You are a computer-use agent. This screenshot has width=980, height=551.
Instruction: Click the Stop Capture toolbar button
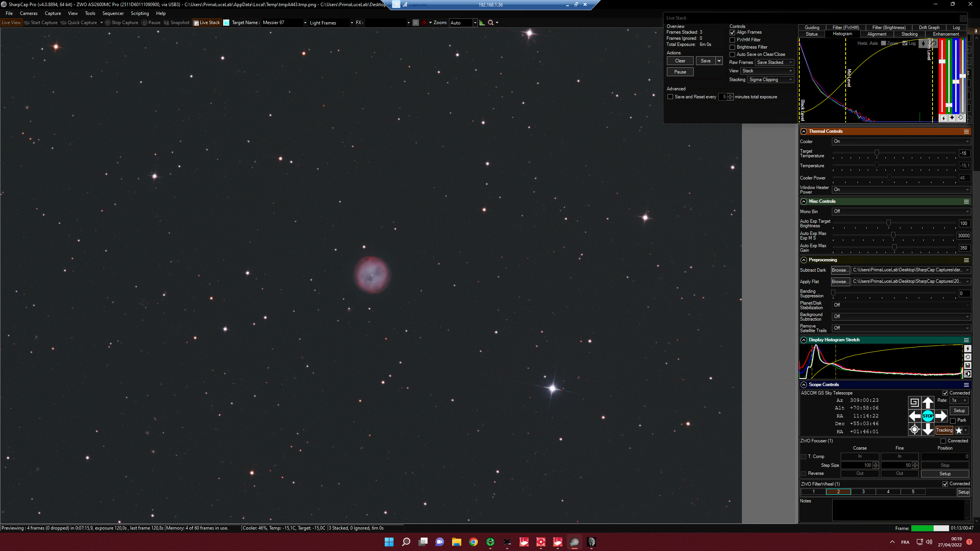point(122,23)
